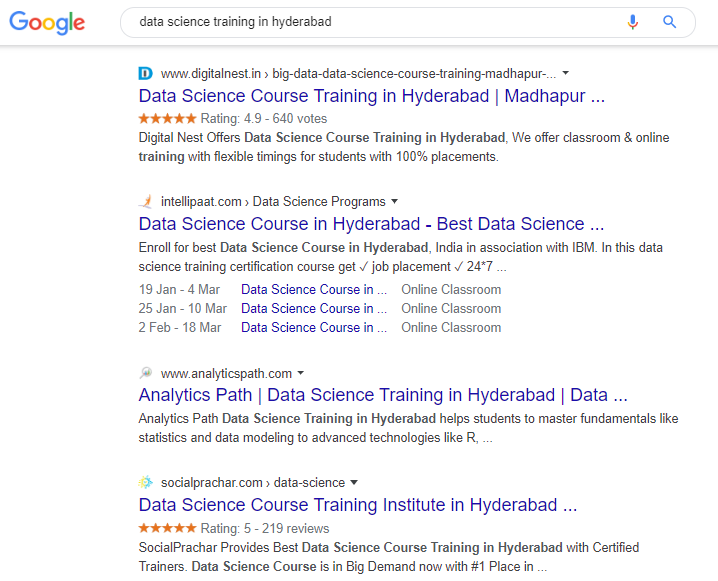
Task: Click the analyticspath.com favicon
Action: click(x=146, y=373)
